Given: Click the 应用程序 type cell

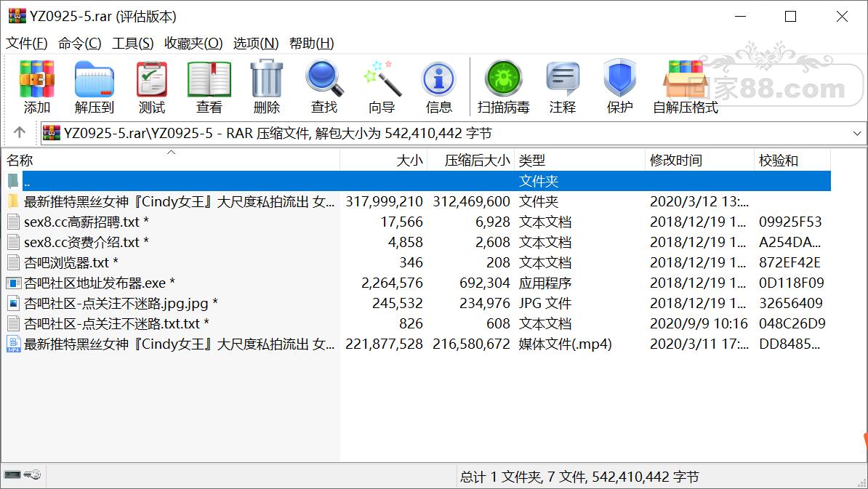Looking at the screenshot, I should tap(544, 283).
